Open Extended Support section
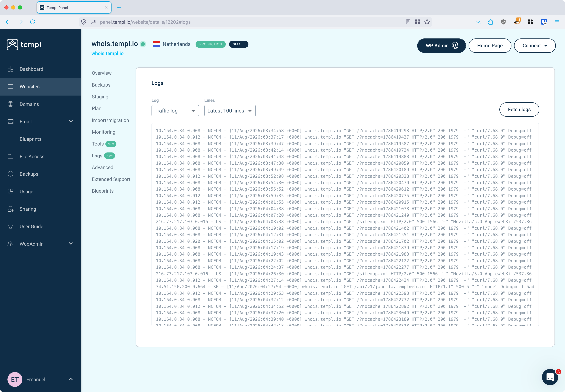Screen dimensions: 565x392 (x=111, y=179)
